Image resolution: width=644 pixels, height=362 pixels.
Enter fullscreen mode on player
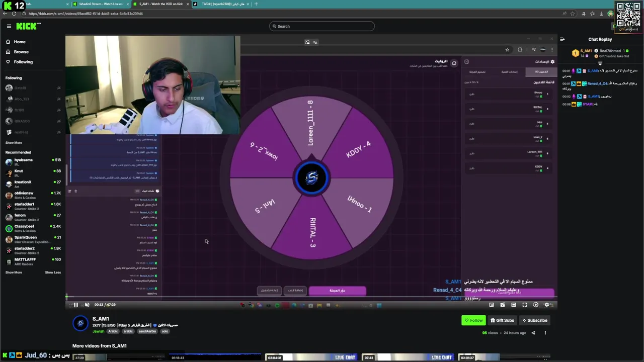click(525, 305)
